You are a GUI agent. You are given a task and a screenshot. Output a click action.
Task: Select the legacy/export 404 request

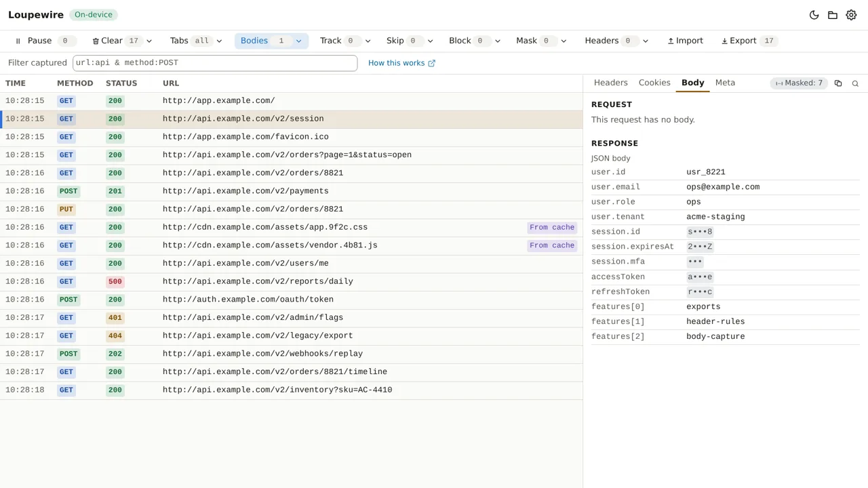[292, 335]
